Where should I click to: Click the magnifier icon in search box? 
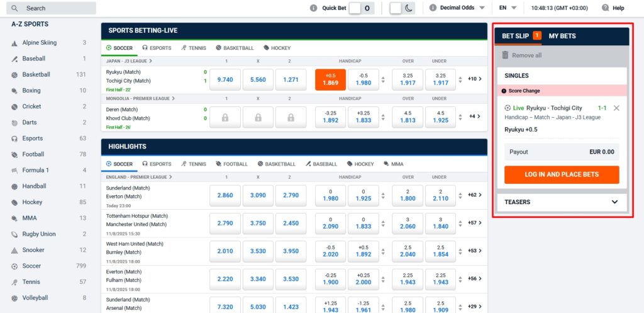click(x=15, y=8)
